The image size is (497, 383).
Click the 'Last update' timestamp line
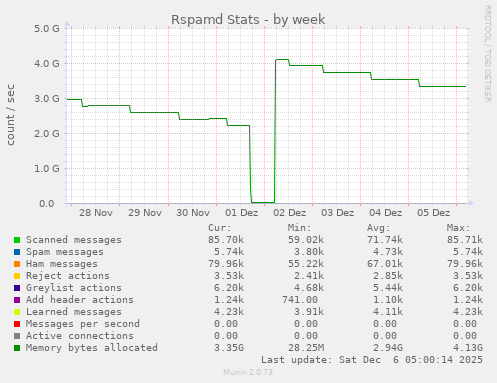tap(372, 360)
